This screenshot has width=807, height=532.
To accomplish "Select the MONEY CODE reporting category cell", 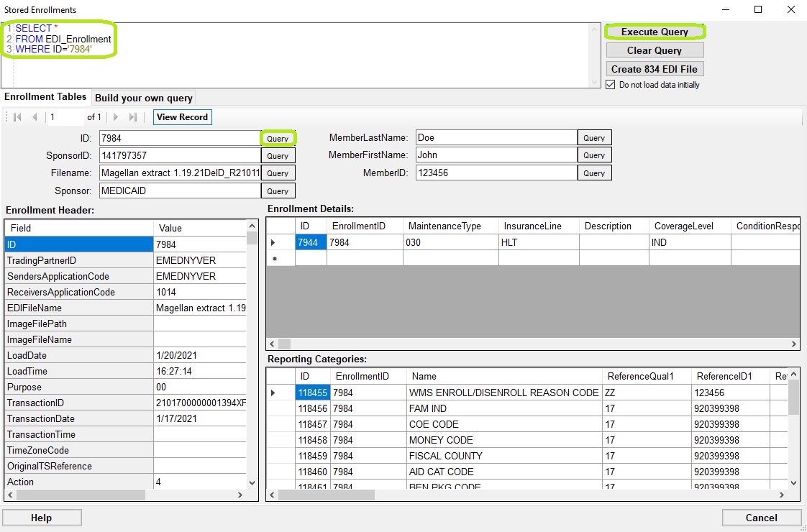I will pos(504,440).
